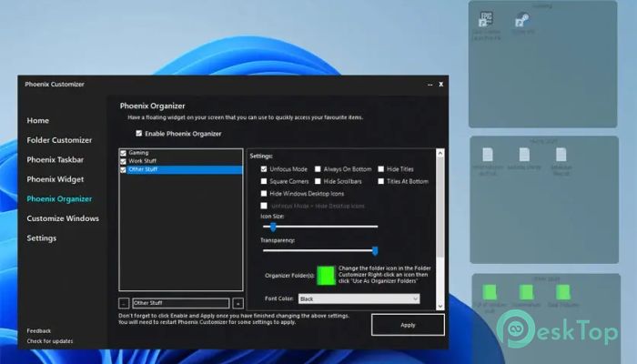Click Check for updates link
Image resolution: width=637 pixels, height=364 pixels.
click(50, 341)
